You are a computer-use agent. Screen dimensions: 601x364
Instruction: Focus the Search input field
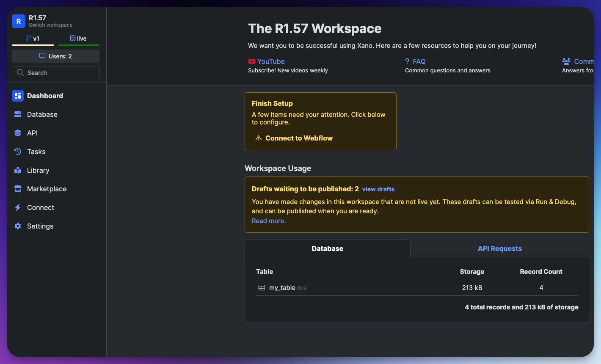[x=55, y=72]
